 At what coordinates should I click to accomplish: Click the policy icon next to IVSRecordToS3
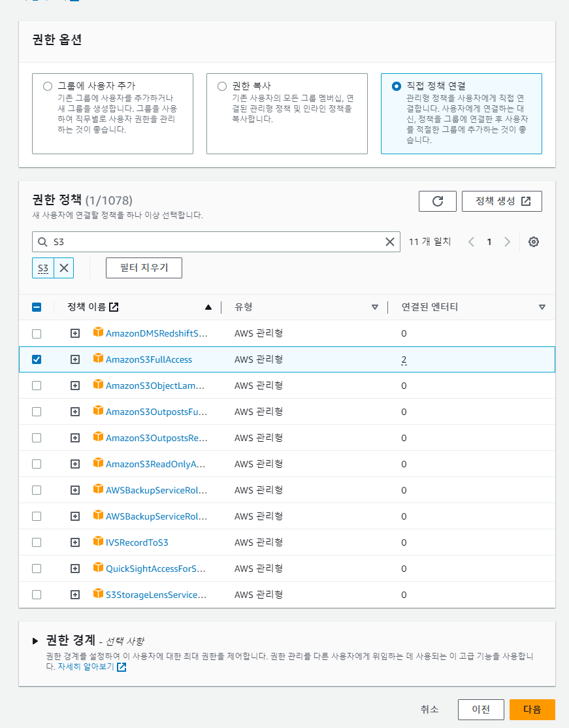point(98,541)
